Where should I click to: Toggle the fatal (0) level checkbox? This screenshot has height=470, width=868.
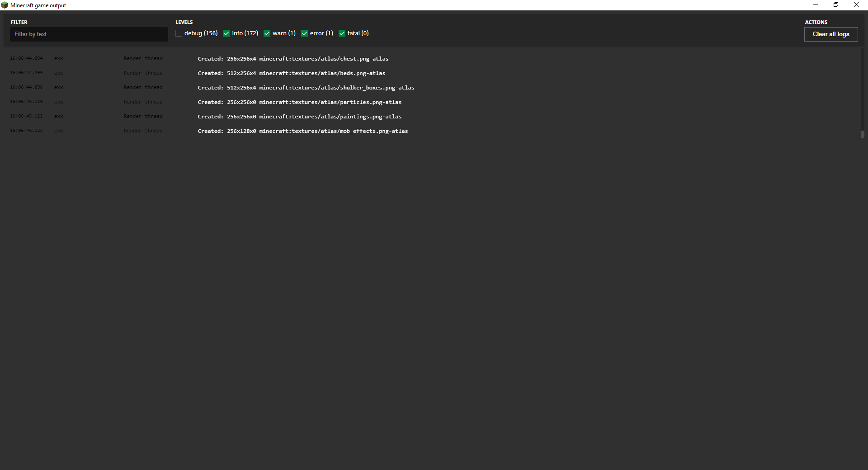click(x=342, y=33)
